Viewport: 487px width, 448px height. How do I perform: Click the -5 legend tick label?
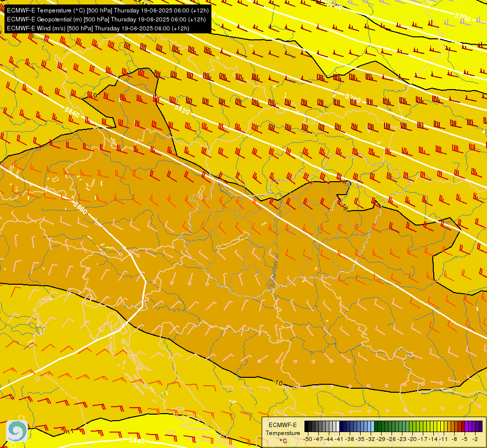(x=465, y=439)
